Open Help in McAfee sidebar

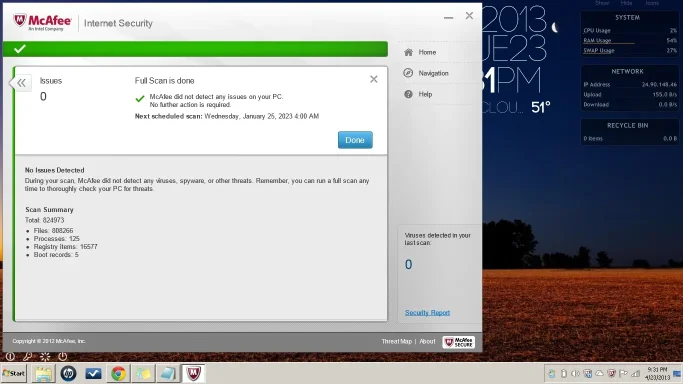(425, 94)
